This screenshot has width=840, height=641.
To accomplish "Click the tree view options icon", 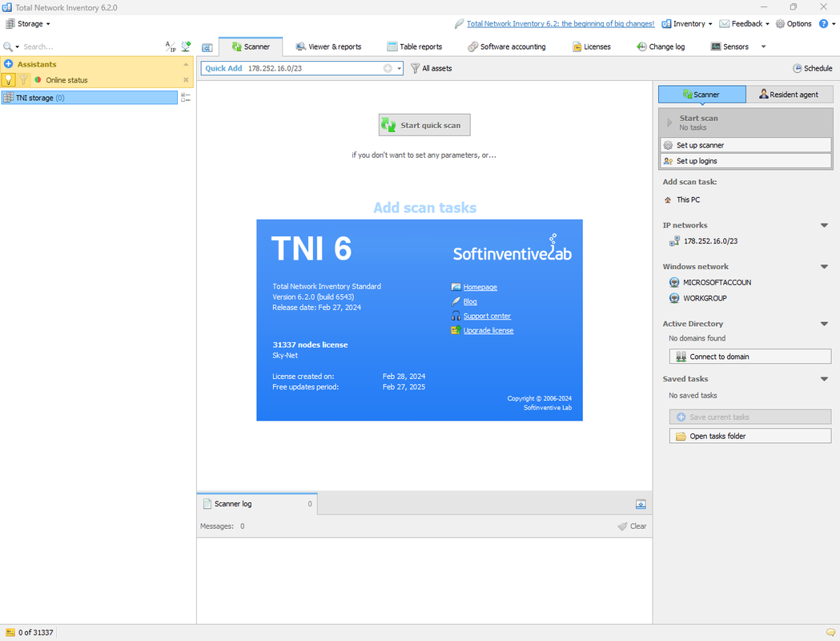I will coord(186,97).
